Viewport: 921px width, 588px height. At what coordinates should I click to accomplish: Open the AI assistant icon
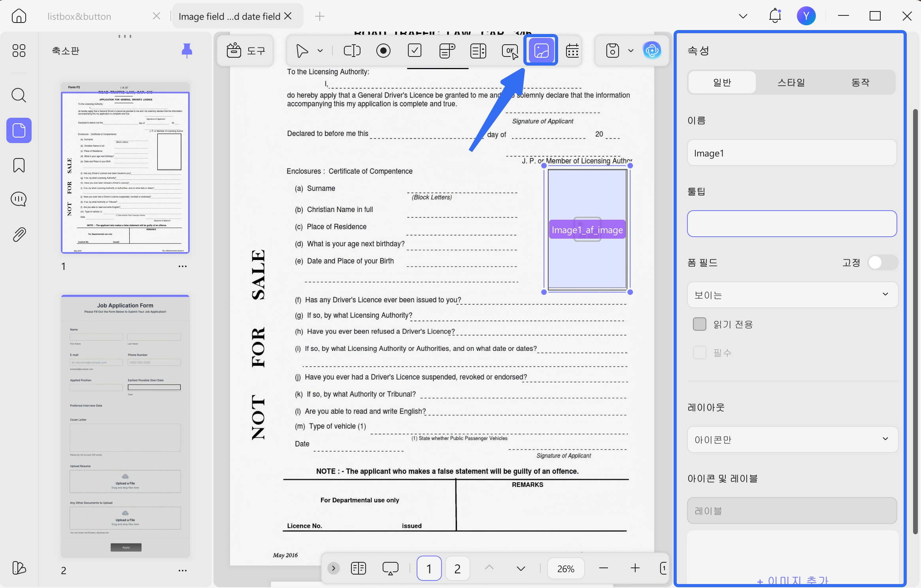coord(652,51)
